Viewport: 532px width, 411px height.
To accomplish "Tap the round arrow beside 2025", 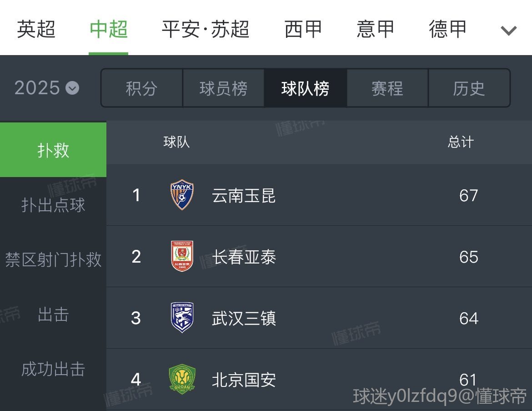I will click(x=72, y=88).
